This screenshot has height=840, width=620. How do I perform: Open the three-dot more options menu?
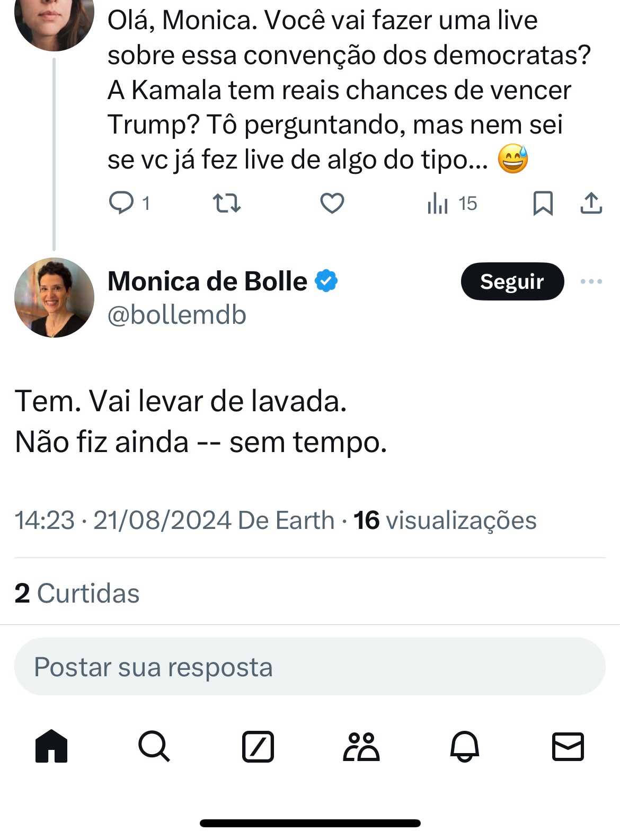(591, 281)
